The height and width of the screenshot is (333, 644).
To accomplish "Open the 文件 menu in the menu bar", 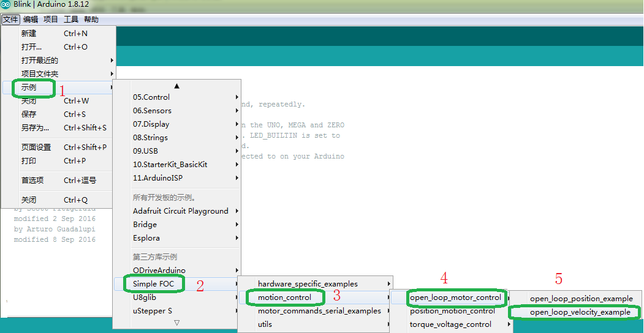I will pos(10,19).
